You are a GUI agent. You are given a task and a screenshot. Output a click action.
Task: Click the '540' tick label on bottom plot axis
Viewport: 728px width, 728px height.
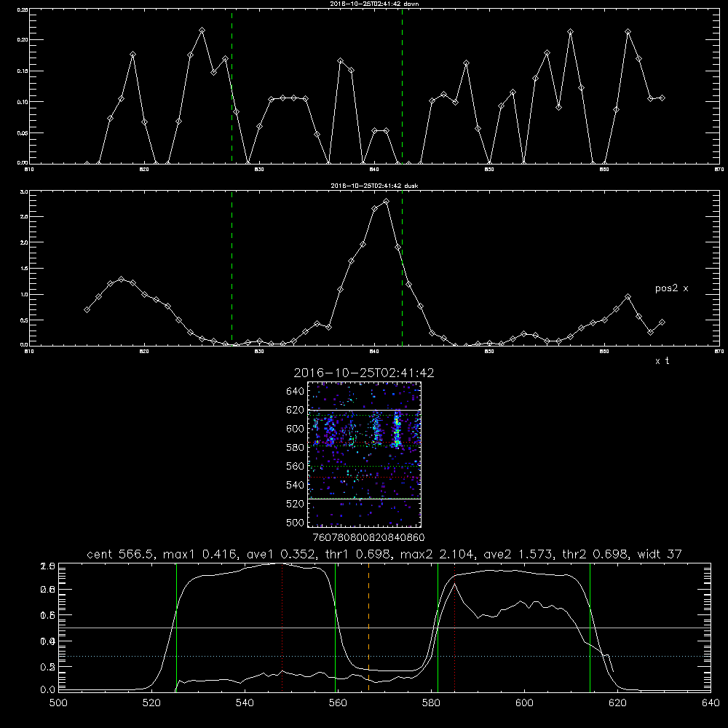click(245, 703)
